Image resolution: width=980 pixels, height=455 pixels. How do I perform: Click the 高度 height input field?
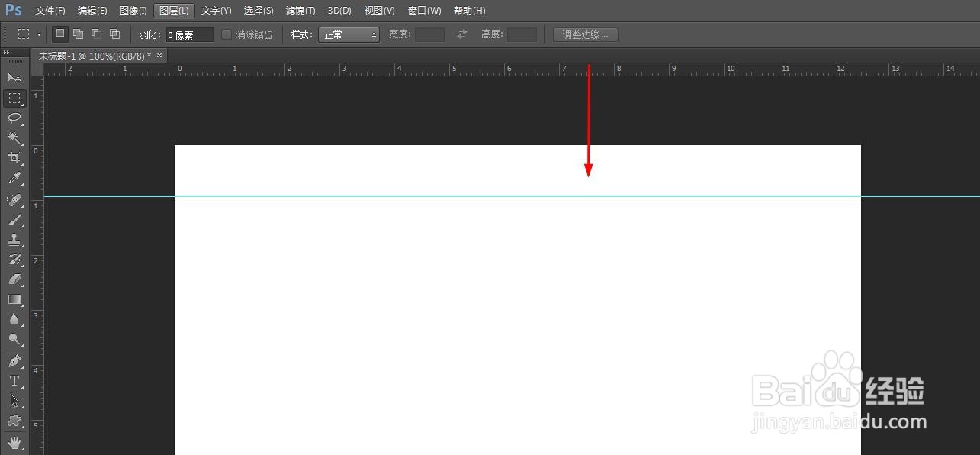click(522, 34)
